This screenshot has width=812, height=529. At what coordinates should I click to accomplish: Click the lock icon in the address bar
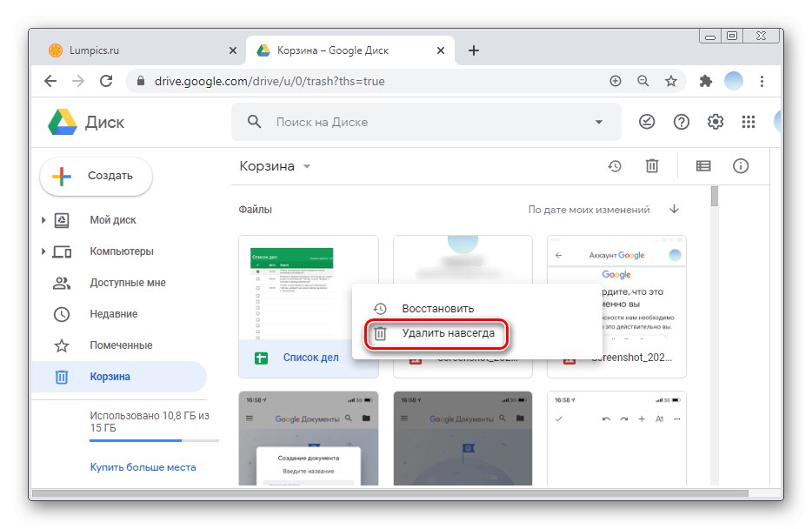click(140, 81)
